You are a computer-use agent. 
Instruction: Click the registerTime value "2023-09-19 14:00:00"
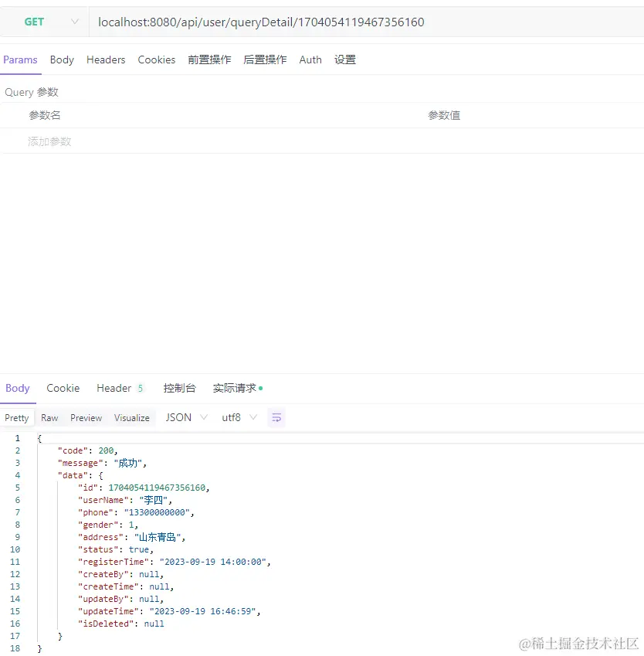[213, 562]
